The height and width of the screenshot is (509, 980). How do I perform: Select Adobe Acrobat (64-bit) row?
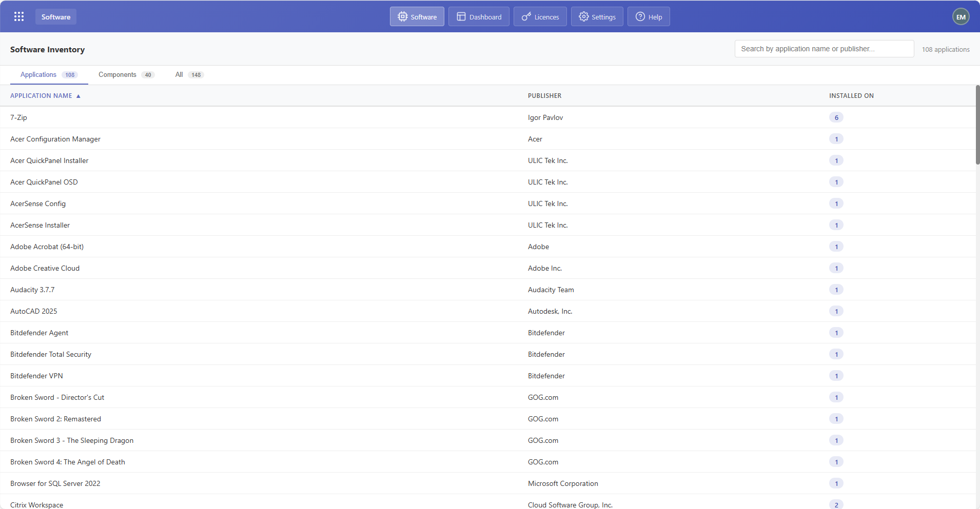(487, 247)
